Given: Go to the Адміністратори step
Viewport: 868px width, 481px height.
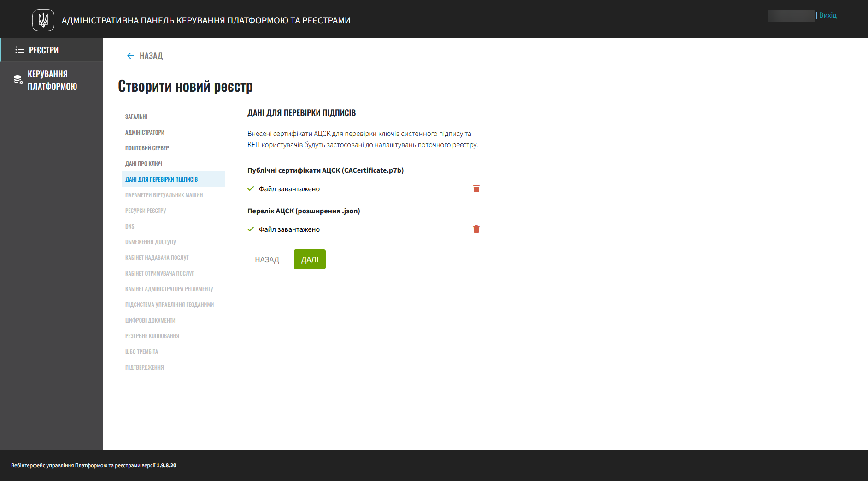Looking at the screenshot, I should click(x=145, y=132).
